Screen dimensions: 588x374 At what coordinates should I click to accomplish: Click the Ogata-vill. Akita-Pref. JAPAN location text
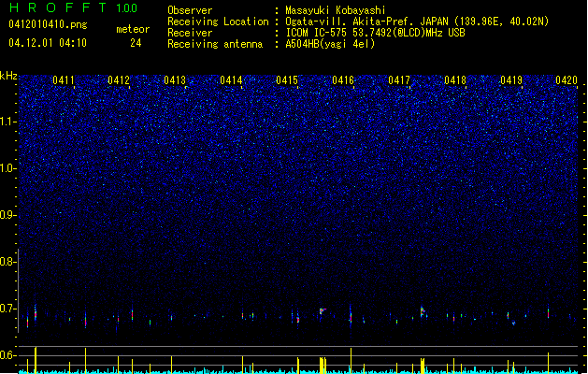click(417, 22)
